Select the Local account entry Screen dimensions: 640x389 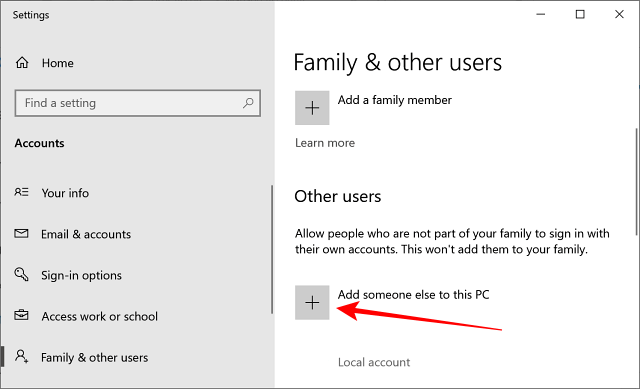(x=374, y=362)
